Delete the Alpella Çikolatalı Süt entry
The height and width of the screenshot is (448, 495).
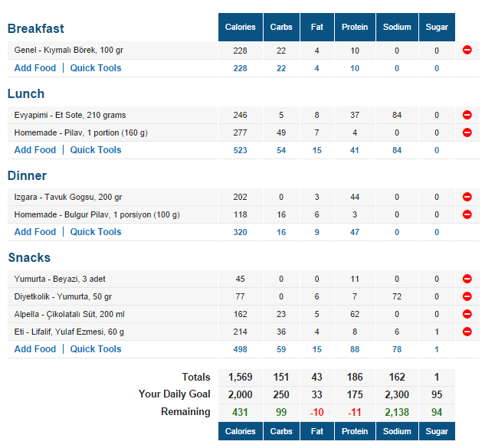coord(467,314)
